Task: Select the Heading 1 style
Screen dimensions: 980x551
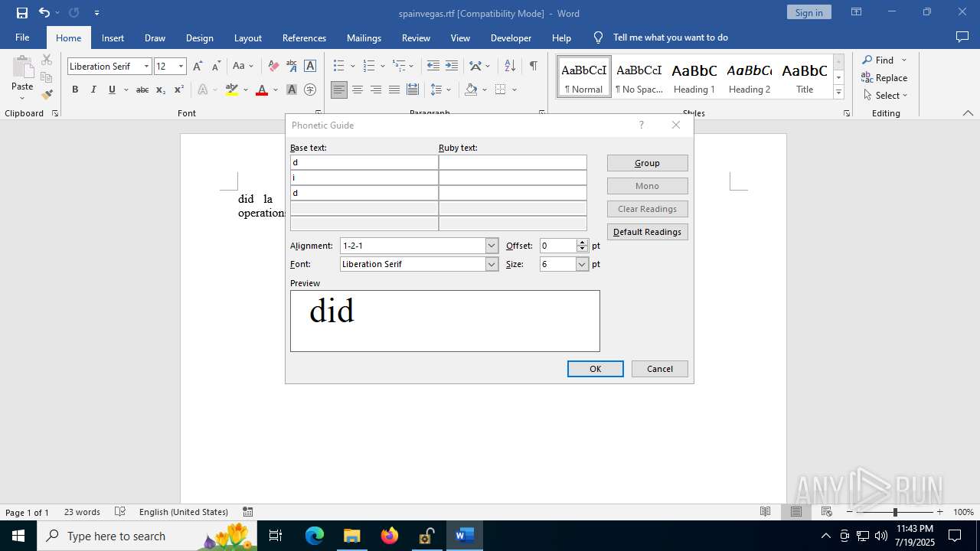Action: (x=694, y=77)
